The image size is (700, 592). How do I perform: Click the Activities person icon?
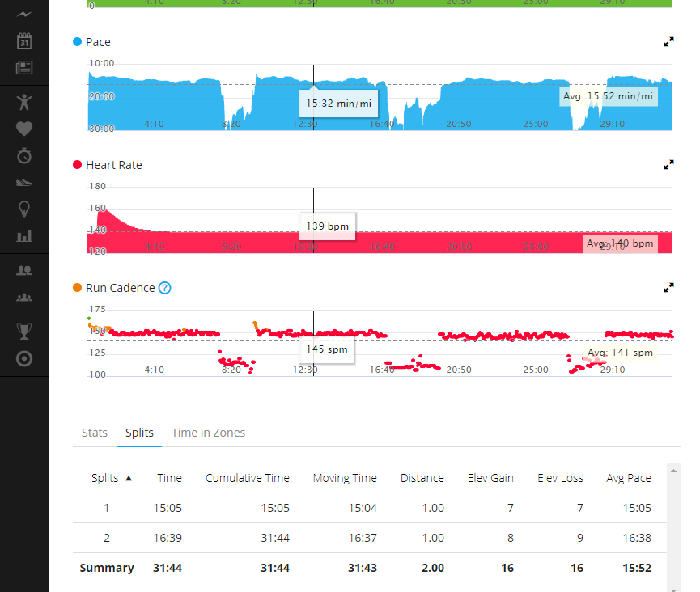24,101
